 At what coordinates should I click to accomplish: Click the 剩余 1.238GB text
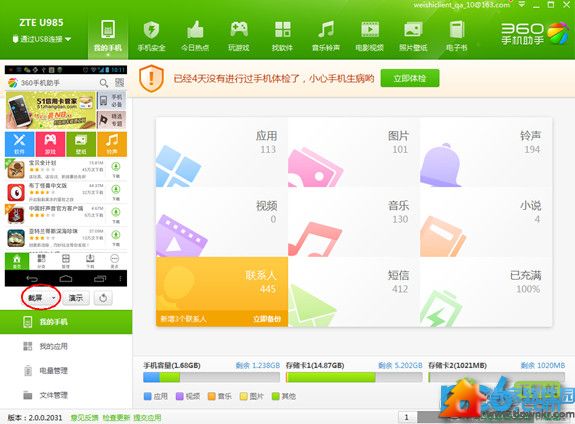click(258, 365)
